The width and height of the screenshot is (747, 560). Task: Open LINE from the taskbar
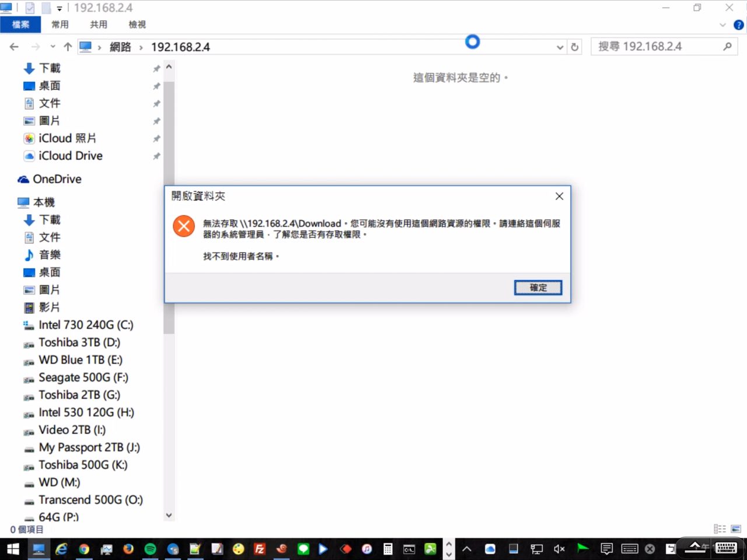click(x=303, y=549)
